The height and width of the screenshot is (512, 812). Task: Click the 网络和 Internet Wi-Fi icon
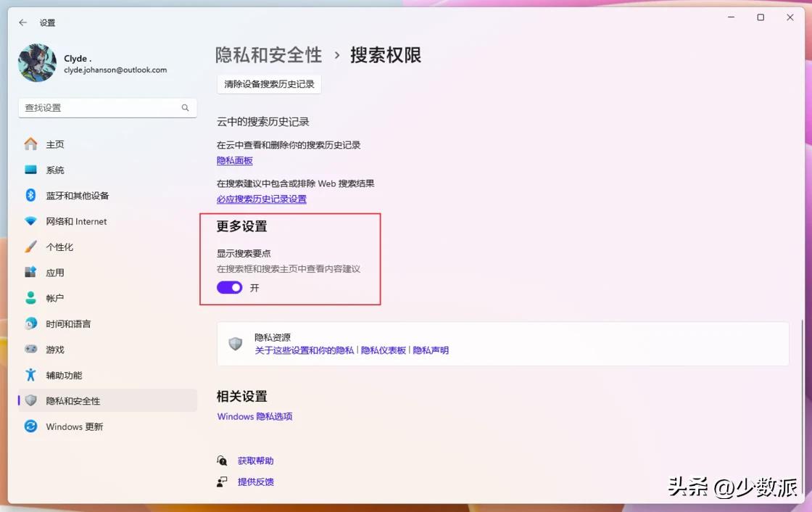[30, 221]
